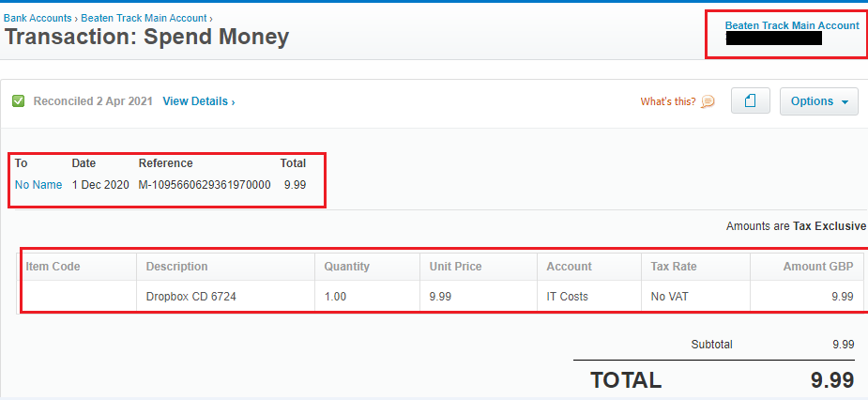Click the Description column header
The height and width of the screenshot is (400, 868).
(x=177, y=267)
